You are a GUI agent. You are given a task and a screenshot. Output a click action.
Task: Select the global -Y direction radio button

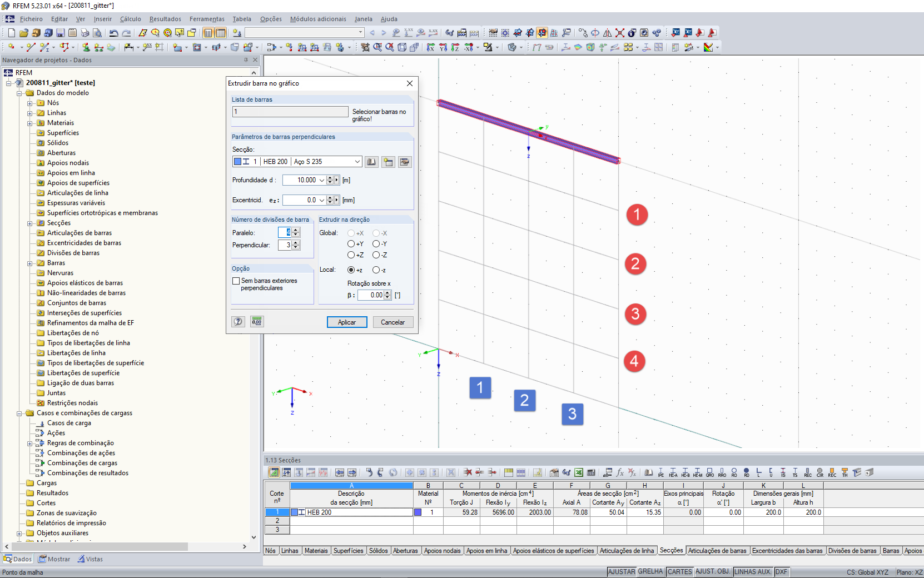376,244
